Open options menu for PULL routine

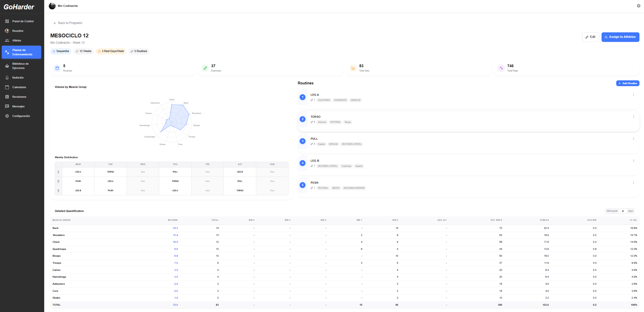pyautogui.click(x=633, y=139)
